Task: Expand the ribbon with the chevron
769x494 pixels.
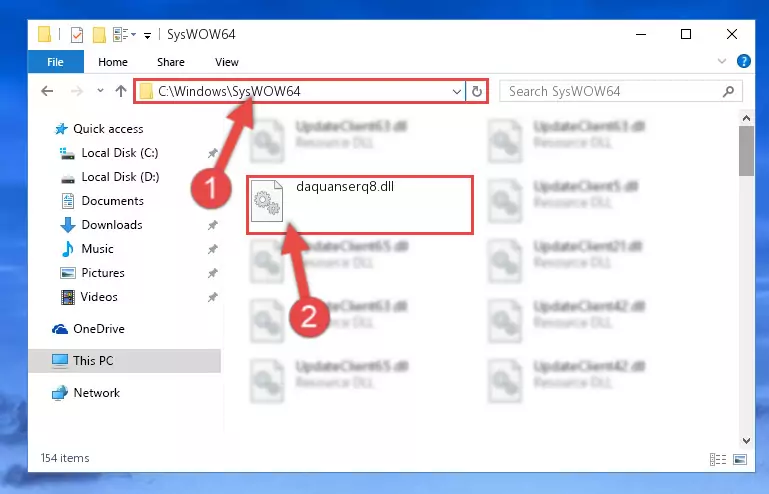Action: (722, 61)
